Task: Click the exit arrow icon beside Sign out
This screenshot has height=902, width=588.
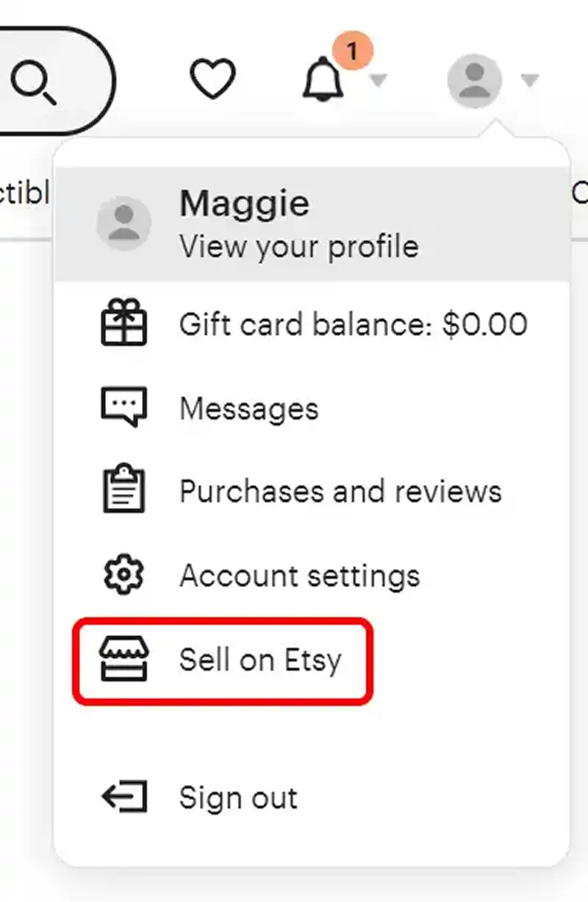Action: (x=125, y=796)
